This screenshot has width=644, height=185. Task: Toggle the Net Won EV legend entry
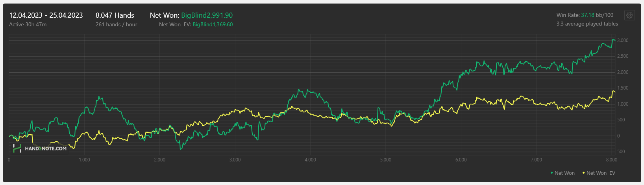[599, 173]
